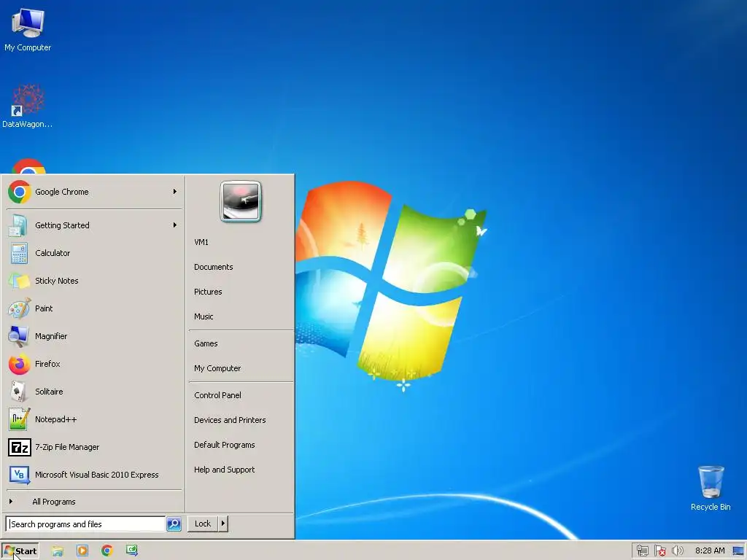Click the Lock button

[203, 524]
